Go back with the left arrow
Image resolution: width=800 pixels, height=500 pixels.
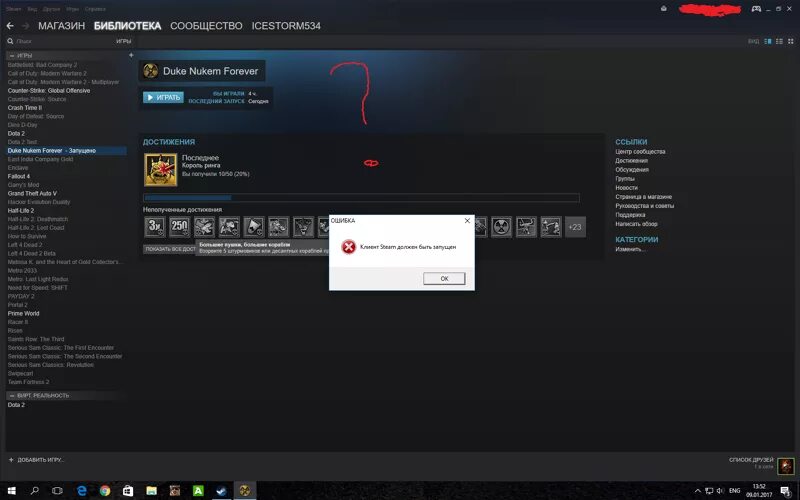tap(10, 26)
